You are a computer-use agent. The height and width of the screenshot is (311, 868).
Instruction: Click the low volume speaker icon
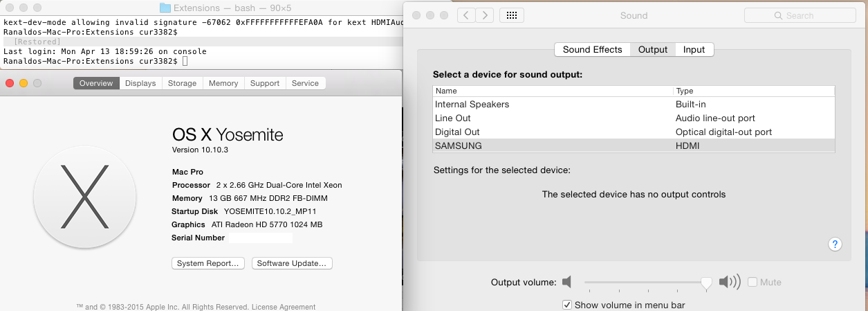coord(567,282)
